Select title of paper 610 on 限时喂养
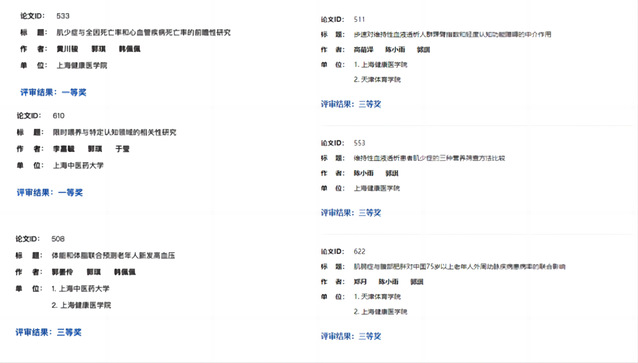 114,132
